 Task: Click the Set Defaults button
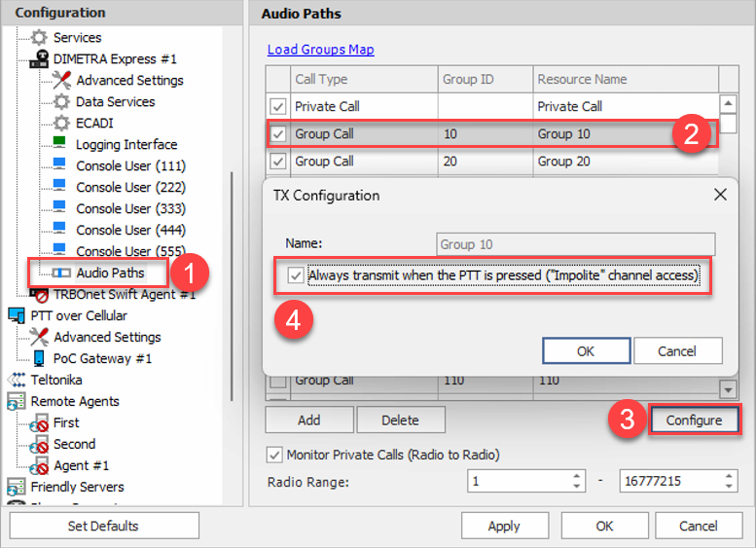pyautogui.click(x=103, y=527)
